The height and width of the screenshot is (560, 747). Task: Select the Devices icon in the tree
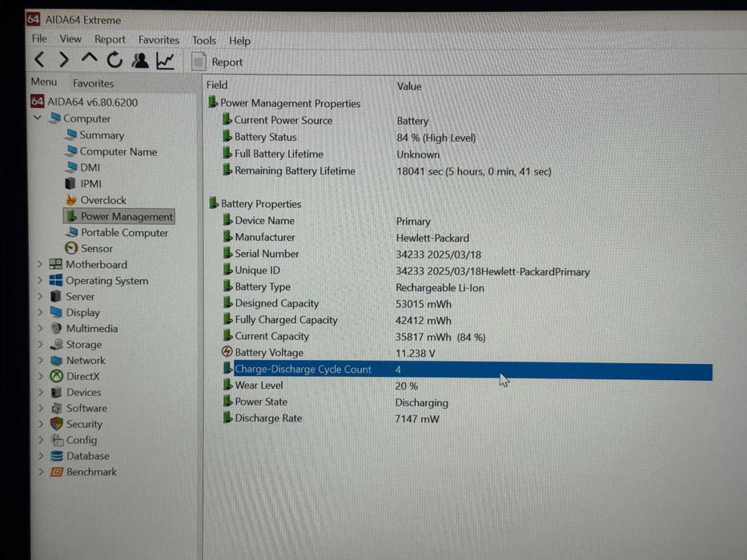tap(56, 392)
